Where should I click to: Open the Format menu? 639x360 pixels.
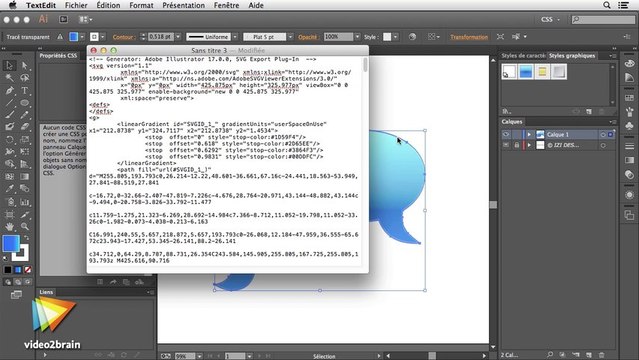pyautogui.click(x=141, y=5)
